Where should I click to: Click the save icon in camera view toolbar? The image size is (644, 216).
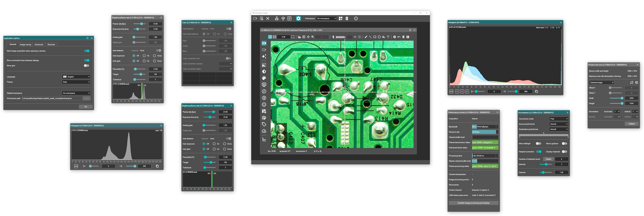click(x=408, y=37)
